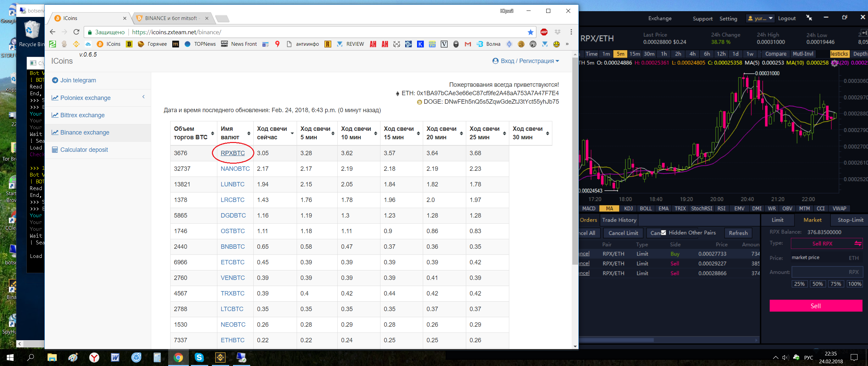The width and height of the screenshot is (868, 366).
Task: Sort table by trade volume BTC column
Action: pos(194,133)
